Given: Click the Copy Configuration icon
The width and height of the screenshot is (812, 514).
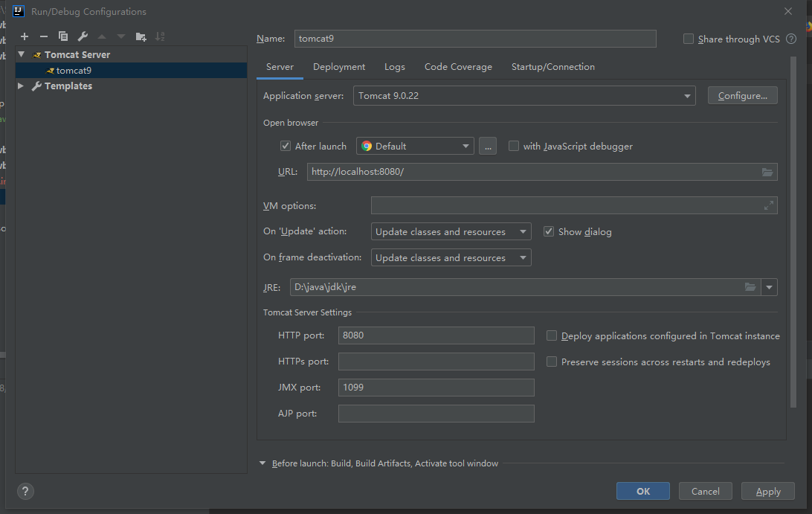Looking at the screenshot, I should point(63,36).
